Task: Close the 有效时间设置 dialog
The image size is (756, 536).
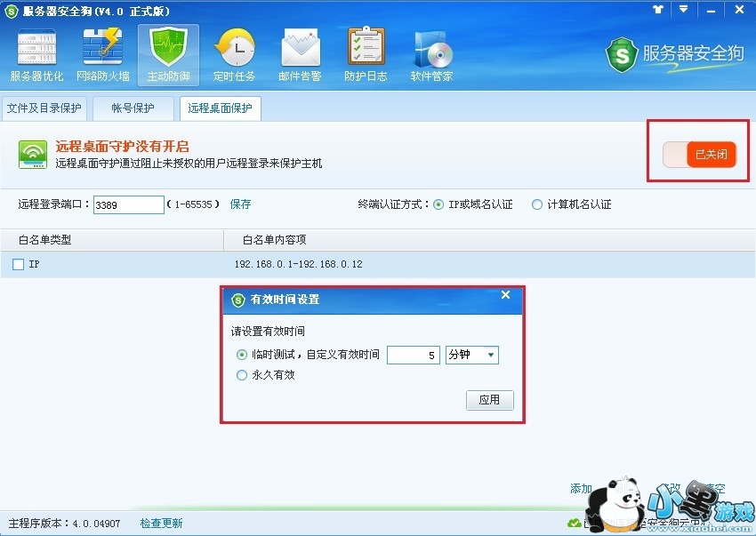Action: click(505, 294)
